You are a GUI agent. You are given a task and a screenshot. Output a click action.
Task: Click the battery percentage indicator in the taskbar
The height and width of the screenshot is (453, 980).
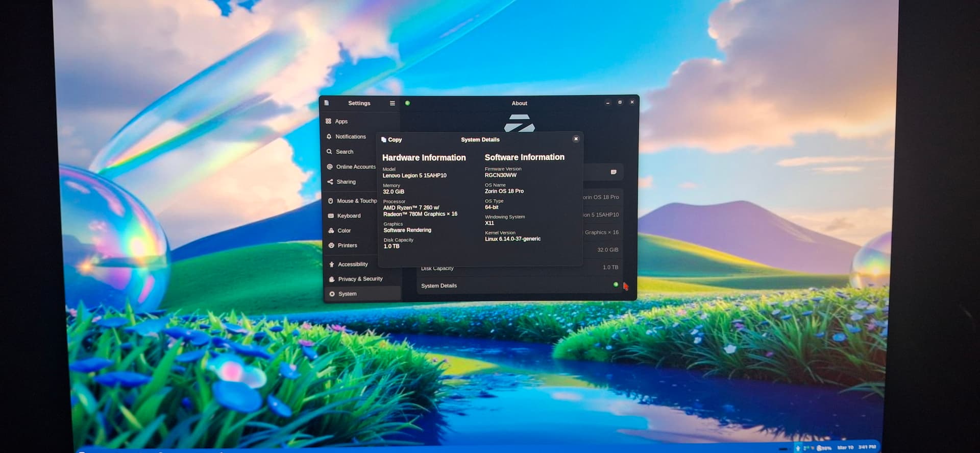pos(824,448)
